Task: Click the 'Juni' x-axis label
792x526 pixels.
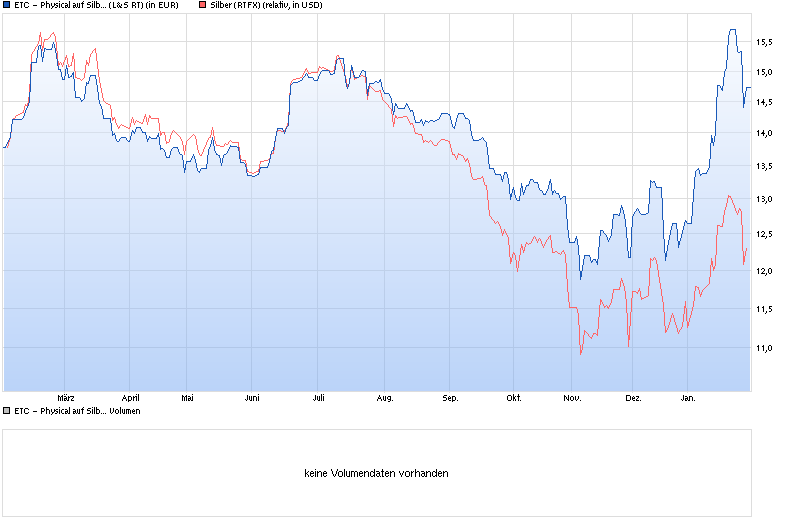Action: pos(252,398)
